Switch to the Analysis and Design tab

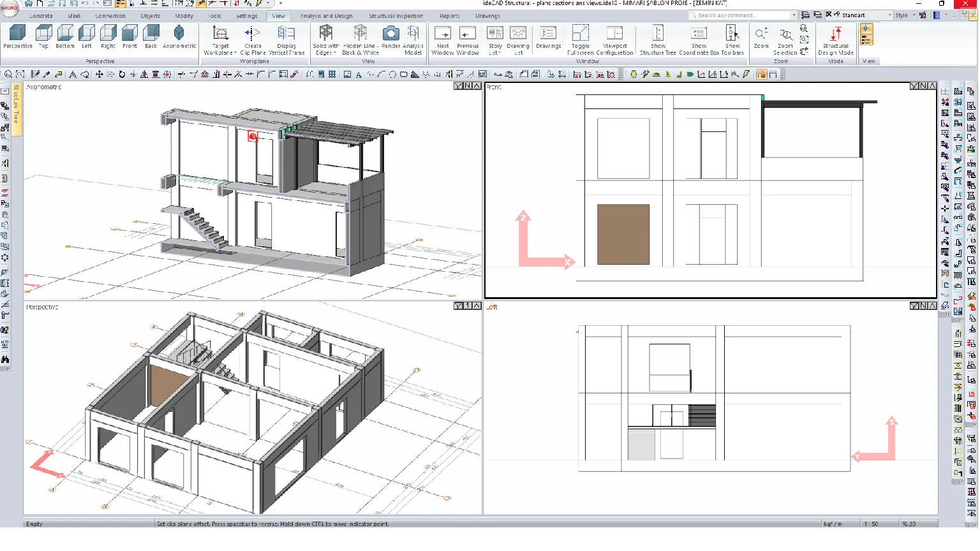(x=326, y=15)
